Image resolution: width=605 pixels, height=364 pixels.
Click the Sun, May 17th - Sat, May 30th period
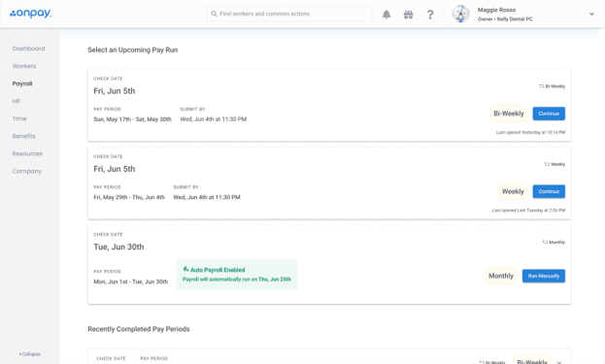tap(132, 119)
